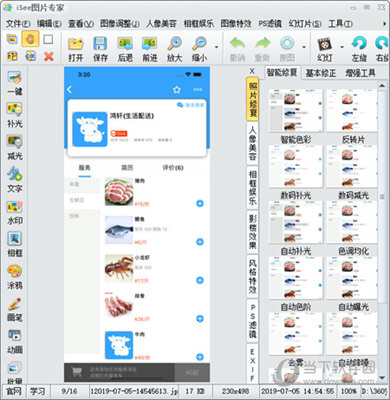This screenshot has width=390, height=400.
Task: Click the 100% zoom status field
Action: (x=348, y=391)
